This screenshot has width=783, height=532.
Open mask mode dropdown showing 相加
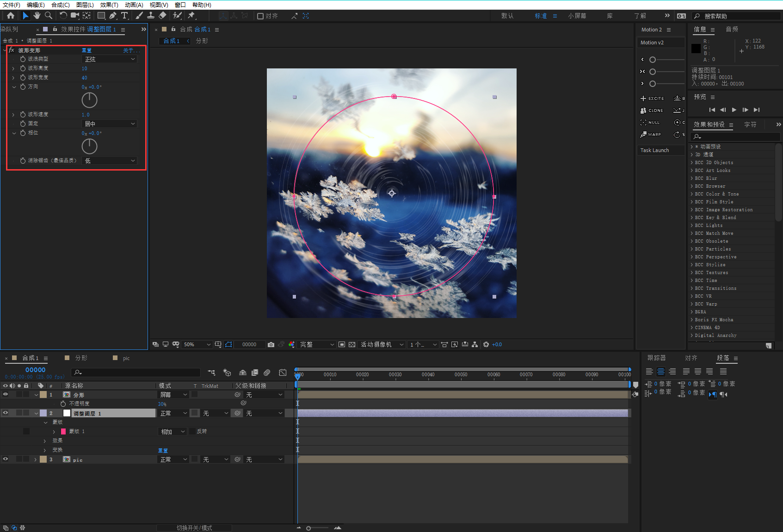coord(173,432)
